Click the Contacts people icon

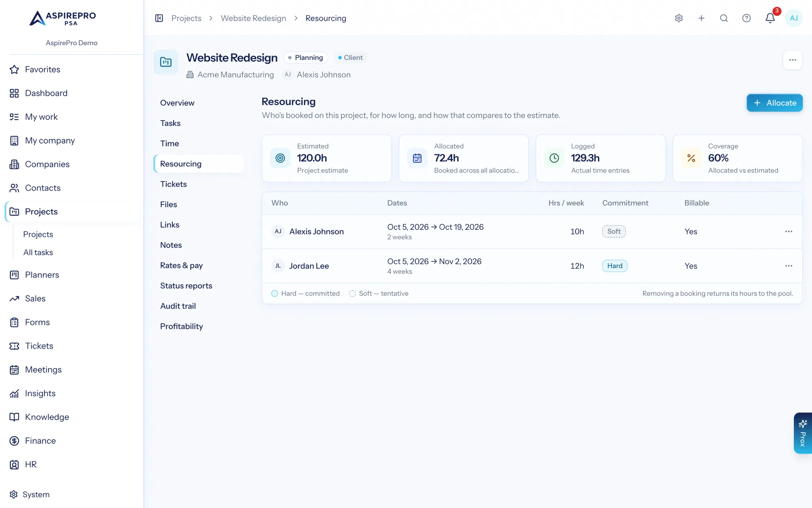14,188
